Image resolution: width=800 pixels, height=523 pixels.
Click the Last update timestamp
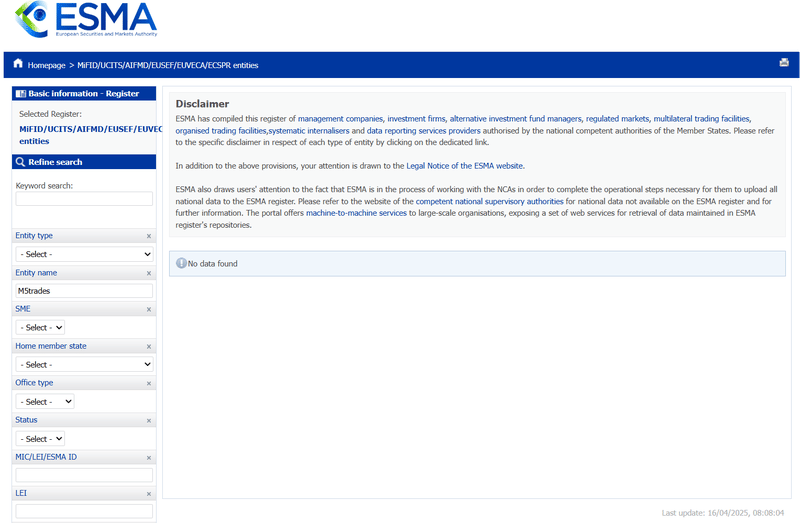coord(723,513)
